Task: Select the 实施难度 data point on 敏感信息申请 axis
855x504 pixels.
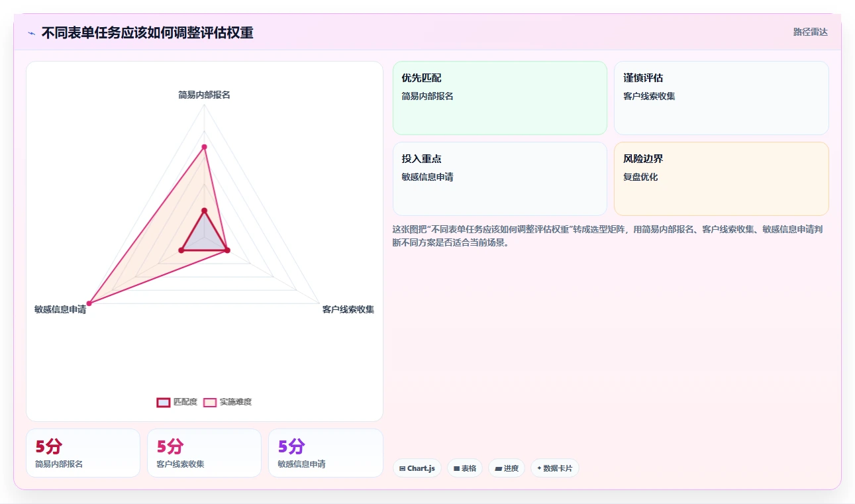Action: point(89,303)
